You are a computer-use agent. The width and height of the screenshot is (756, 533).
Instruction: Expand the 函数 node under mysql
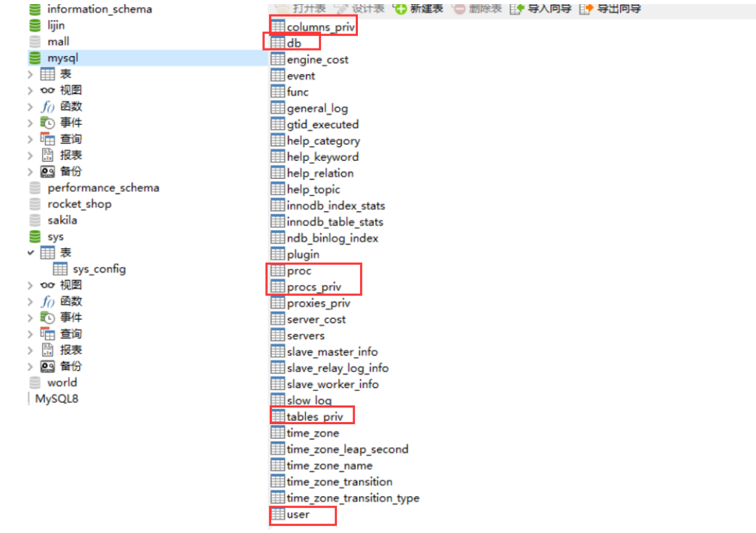[x=31, y=107]
